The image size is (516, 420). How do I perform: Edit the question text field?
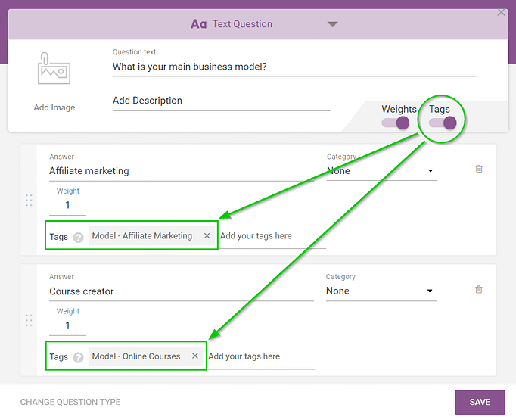[x=294, y=67]
